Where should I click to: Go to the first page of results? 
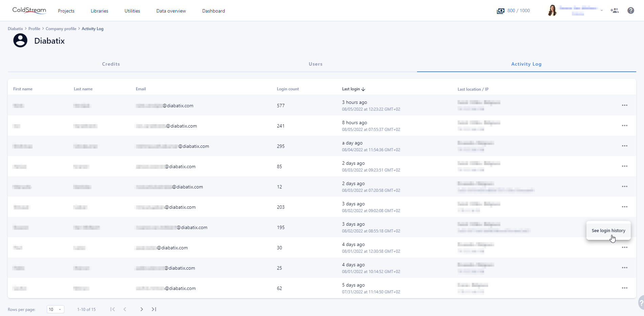click(112, 309)
